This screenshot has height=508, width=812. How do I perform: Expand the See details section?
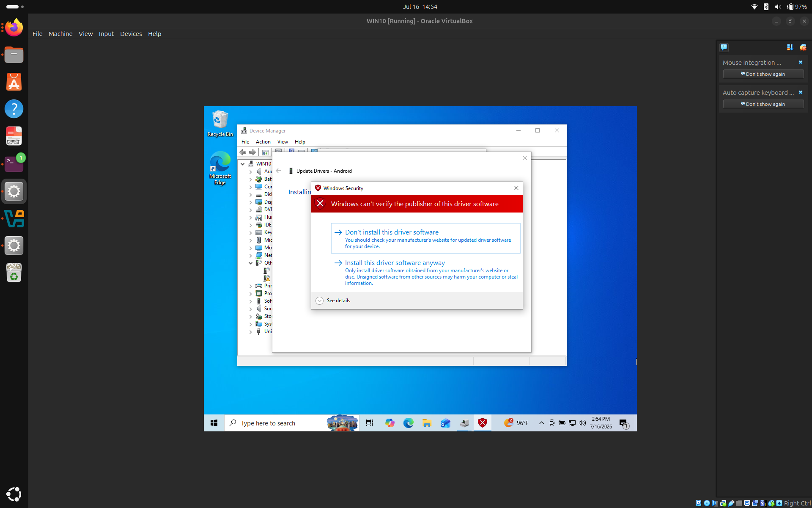pos(333,301)
